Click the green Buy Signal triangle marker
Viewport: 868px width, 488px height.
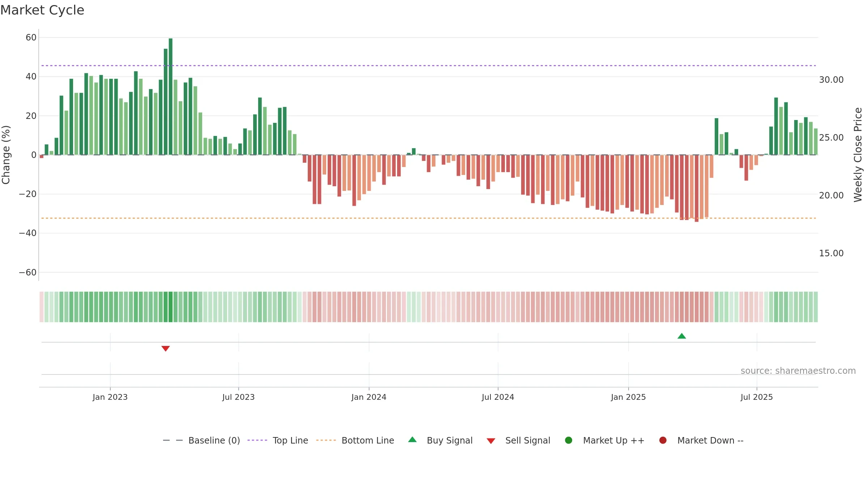[x=682, y=336]
